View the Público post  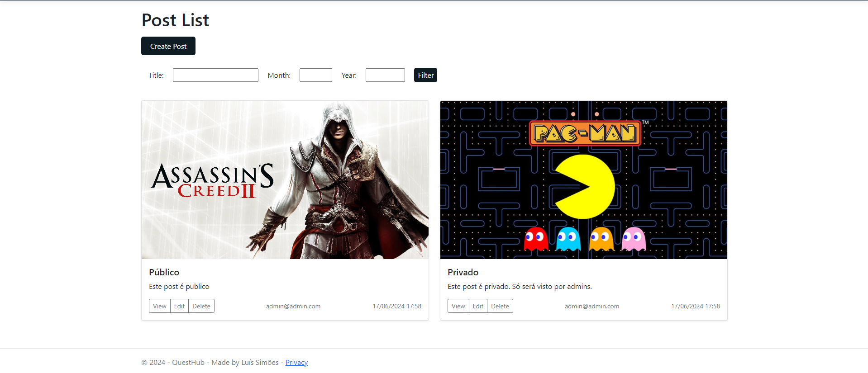(x=160, y=306)
